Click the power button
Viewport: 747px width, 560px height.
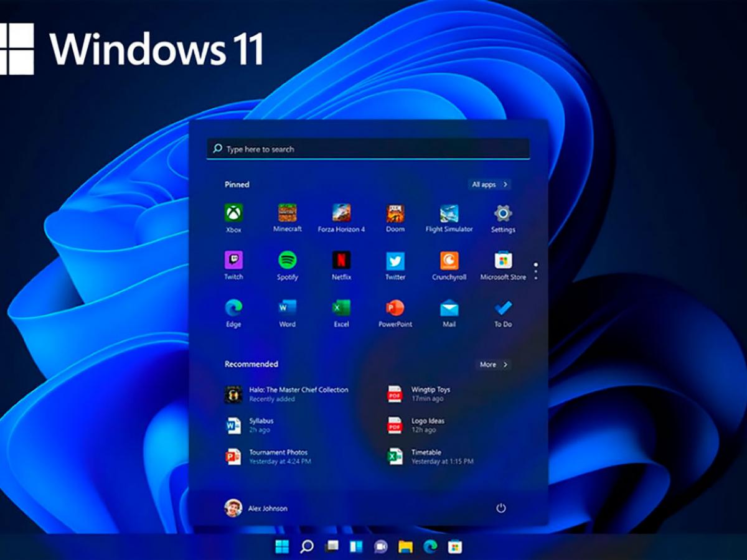coord(501,508)
